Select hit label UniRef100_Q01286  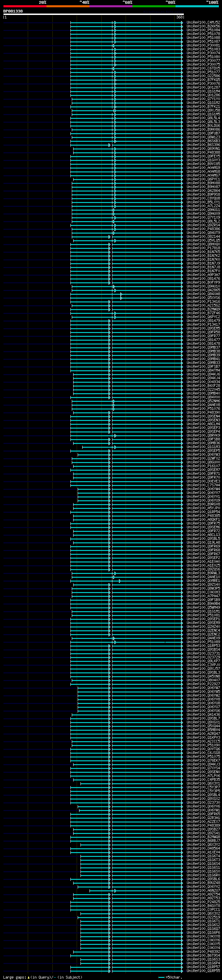pyautogui.click(x=203, y=95)
